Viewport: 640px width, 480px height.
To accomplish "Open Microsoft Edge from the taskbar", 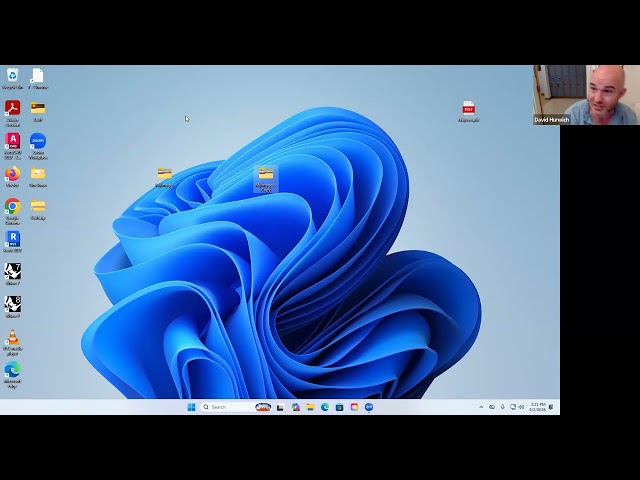I will coord(325,407).
